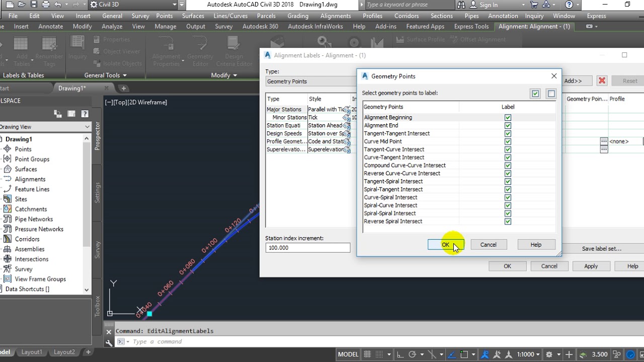The height and width of the screenshot is (362, 644).
Task: Select Reverse Curve-Curve Intersect row text
Action: pos(402,173)
